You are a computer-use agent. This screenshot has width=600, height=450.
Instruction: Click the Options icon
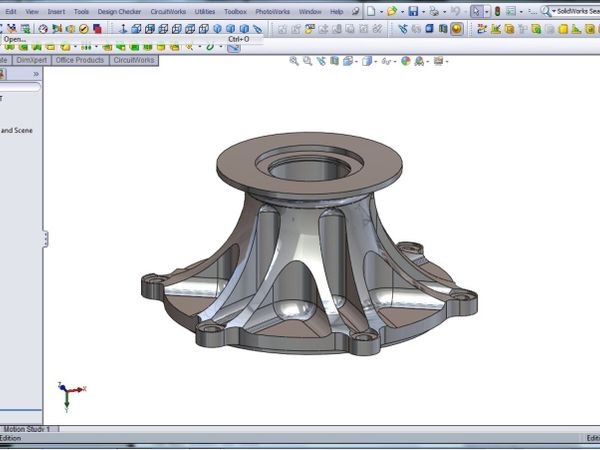tap(511, 11)
